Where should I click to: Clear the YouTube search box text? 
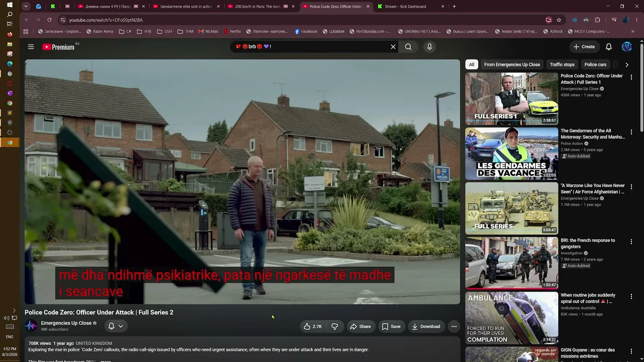(x=393, y=47)
